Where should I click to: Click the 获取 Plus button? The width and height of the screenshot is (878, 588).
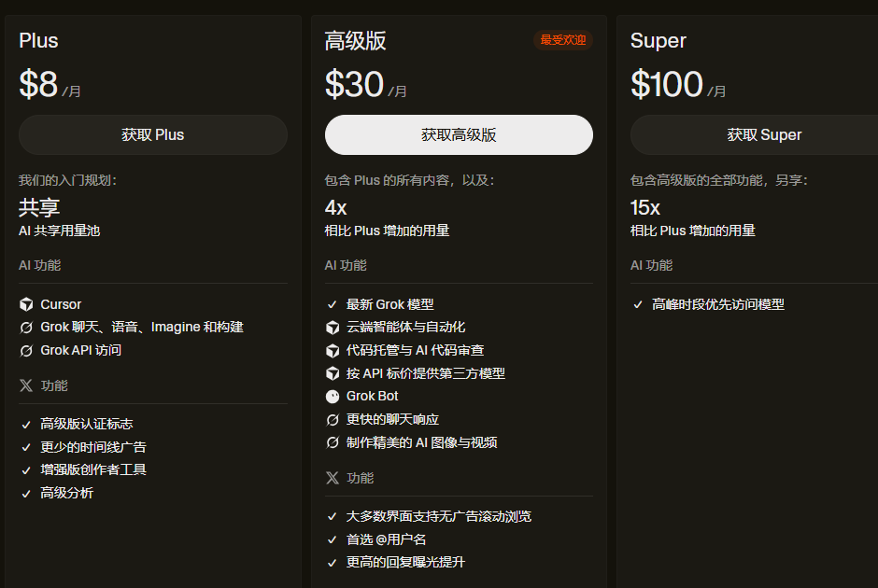click(x=153, y=134)
